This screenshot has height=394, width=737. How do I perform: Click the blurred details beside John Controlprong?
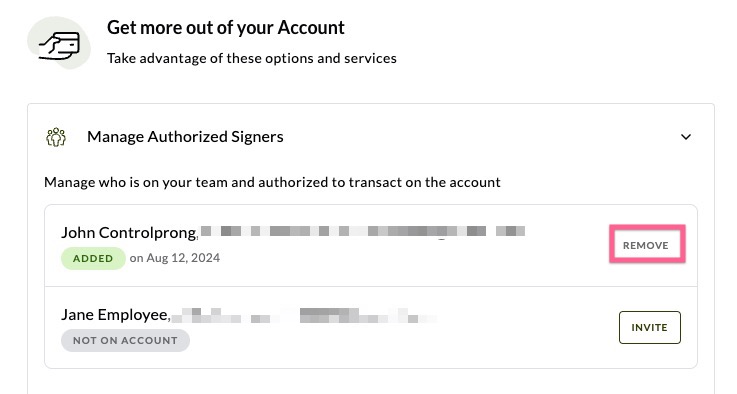tap(362, 231)
